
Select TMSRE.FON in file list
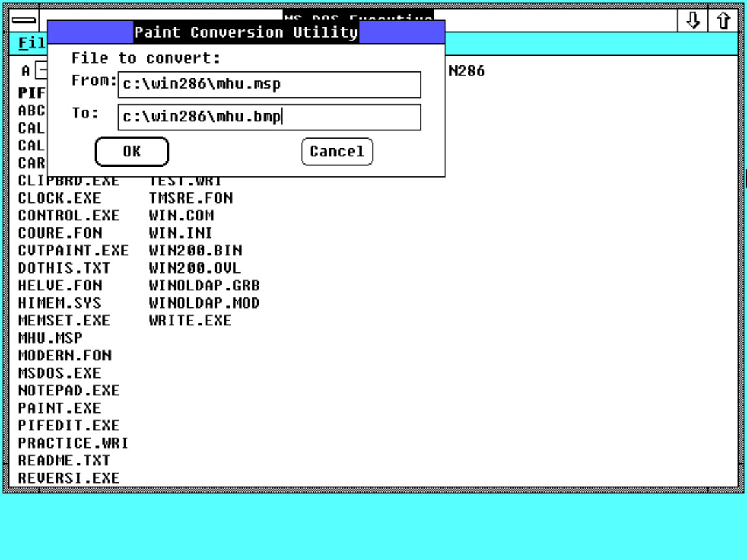[x=191, y=198]
